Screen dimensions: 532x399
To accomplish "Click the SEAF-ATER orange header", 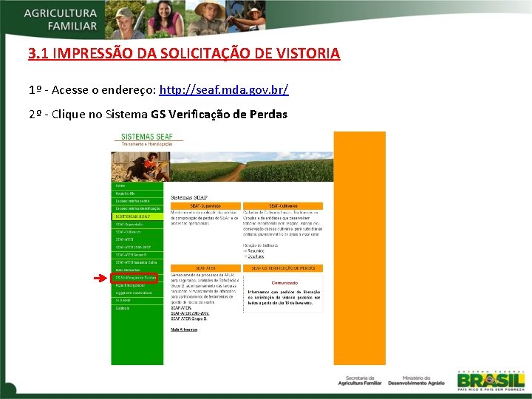I will [205, 268].
